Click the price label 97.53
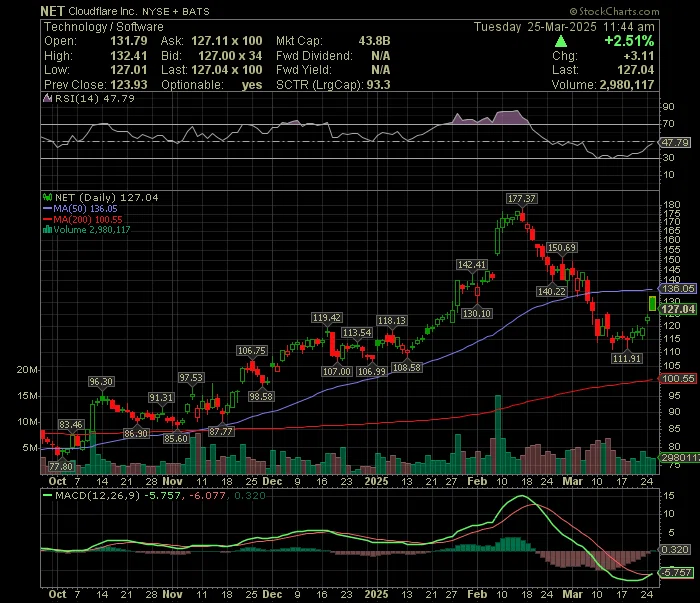Screen dimensions: 700x603 tap(191, 378)
